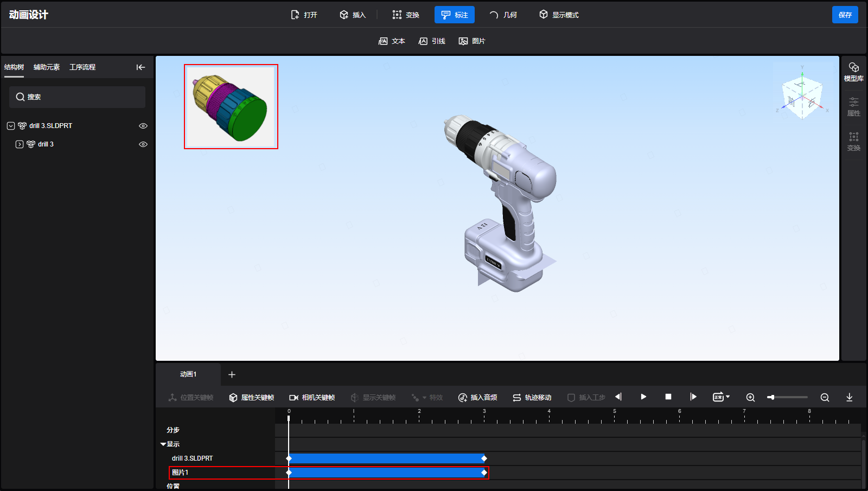Open 显示模式 display mode
This screenshot has width=868, height=491.
(x=559, y=15)
